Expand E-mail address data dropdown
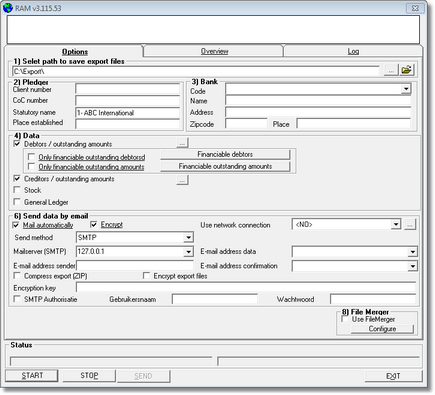The image size is (435, 395). (412, 252)
